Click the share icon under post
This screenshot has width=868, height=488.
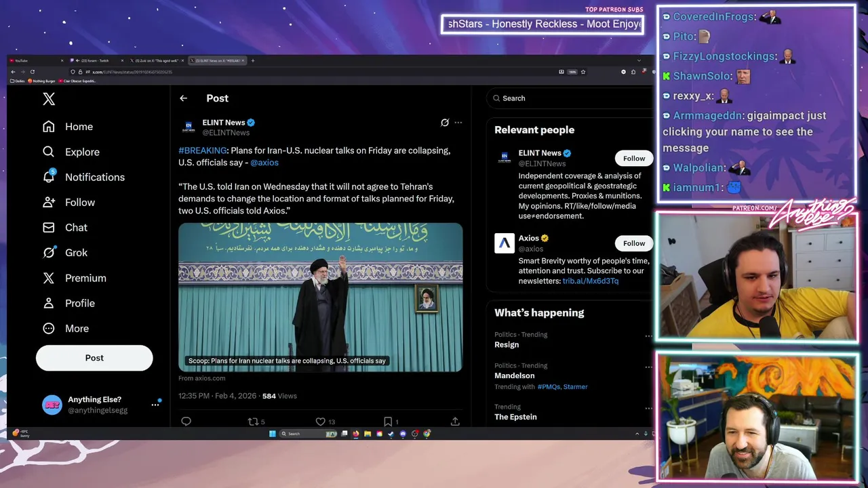point(455,421)
